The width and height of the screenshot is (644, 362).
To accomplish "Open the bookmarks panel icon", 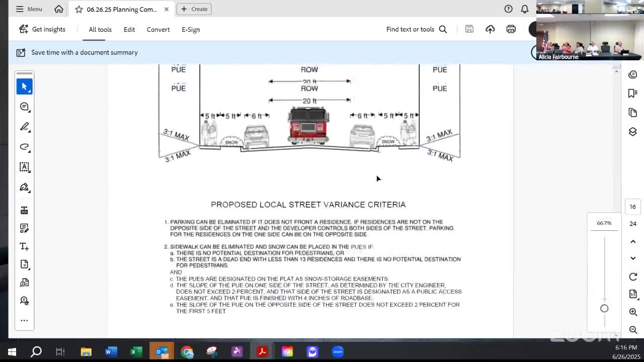I will pyautogui.click(x=633, y=94).
